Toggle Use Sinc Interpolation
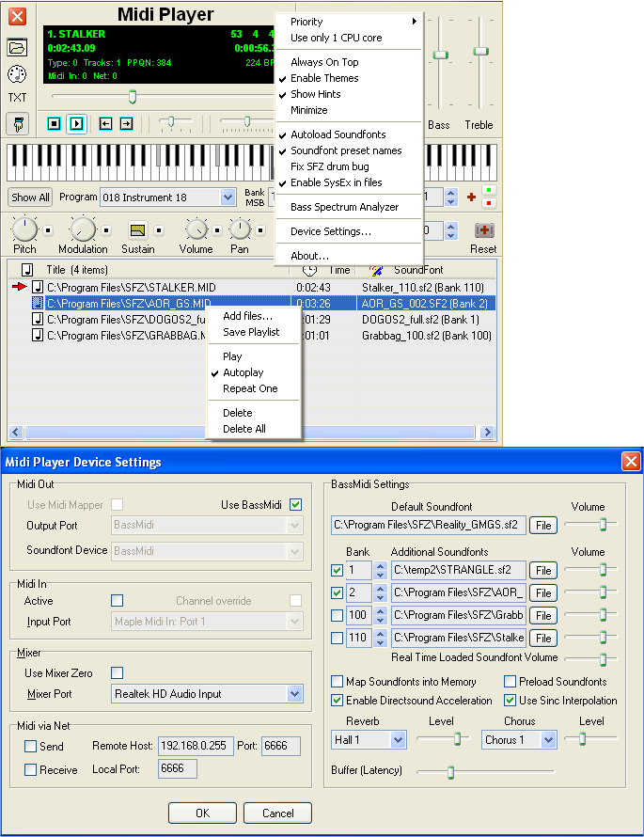Image resolution: width=644 pixels, height=837 pixels. coord(510,701)
